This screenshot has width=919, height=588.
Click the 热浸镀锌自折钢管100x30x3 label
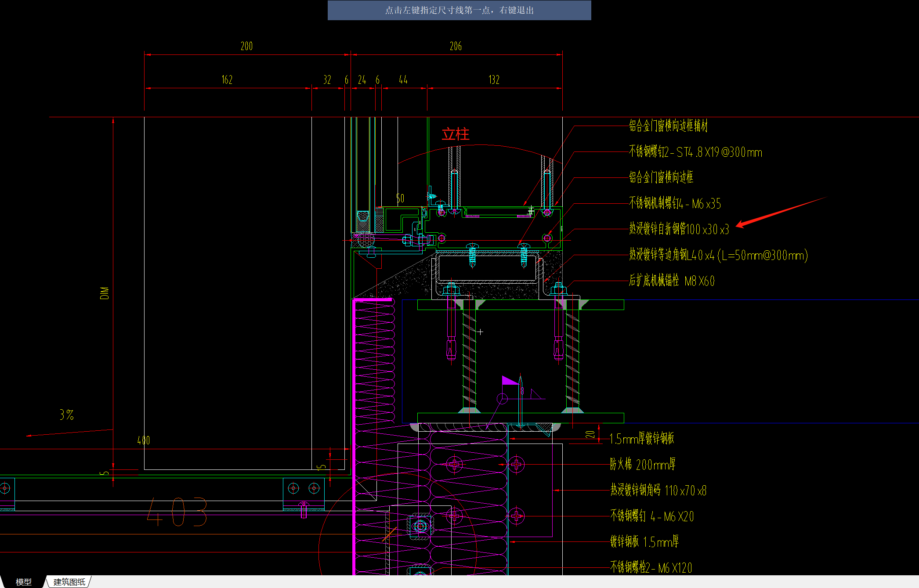tap(679, 229)
